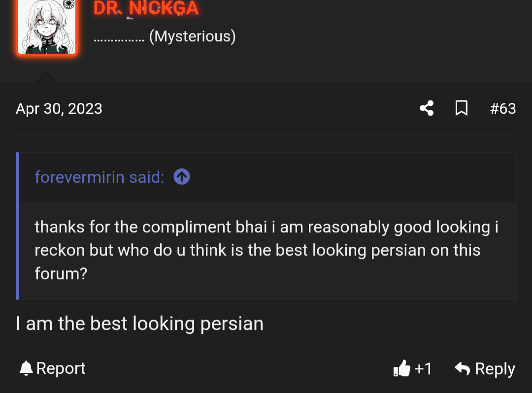Click the +1 reaction label
The width and height of the screenshot is (532, 393).
[x=423, y=368]
